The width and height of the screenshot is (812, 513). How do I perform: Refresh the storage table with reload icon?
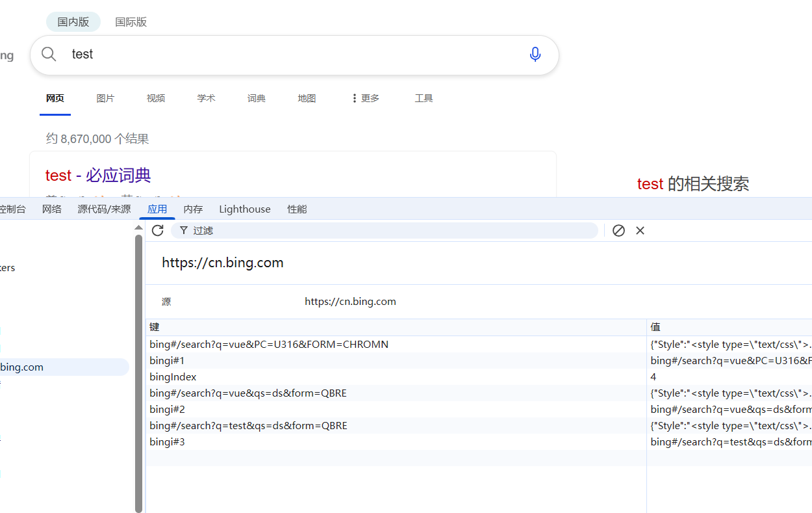pyautogui.click(x=157, y=230)
